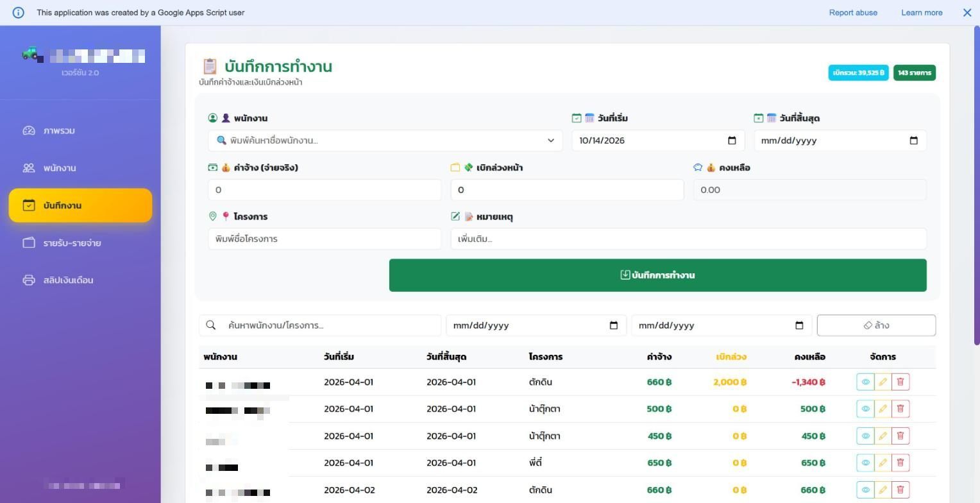View the ตัดดิน 2026-04-02 record
The image size is (980, 503).
tap(865, 490)
